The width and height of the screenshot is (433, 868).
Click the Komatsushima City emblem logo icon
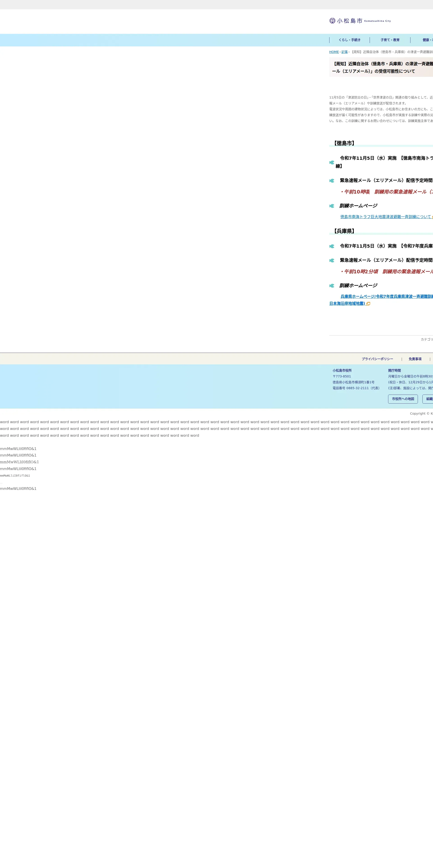pos(332,21)
